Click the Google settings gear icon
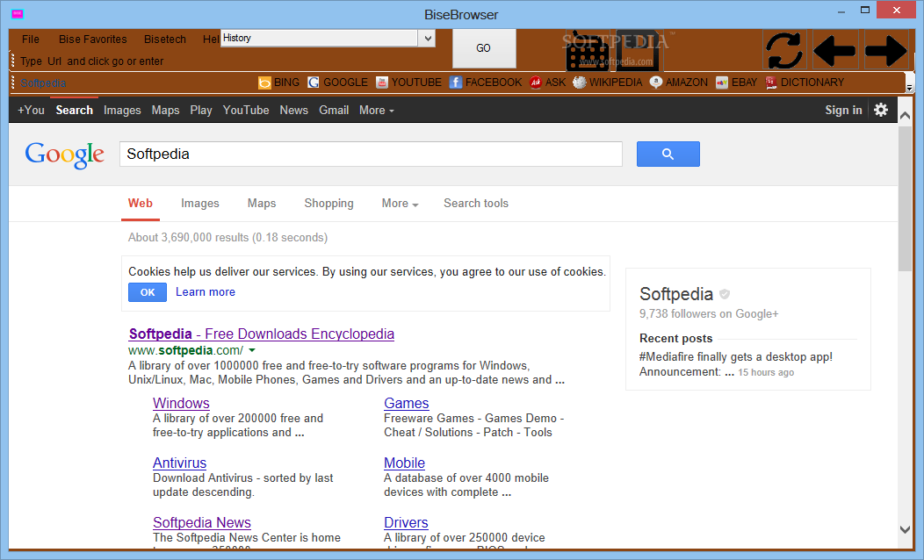Viewport: 924px width, 560px height. 881,110
